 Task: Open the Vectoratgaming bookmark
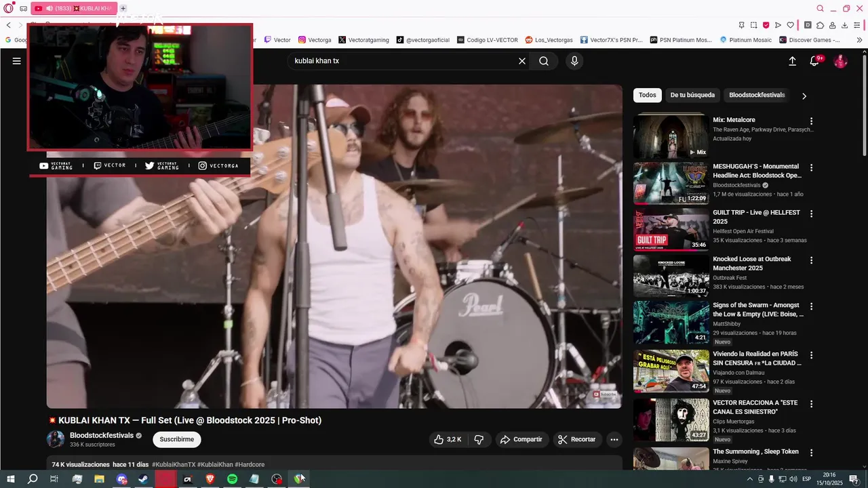(363, 40)
